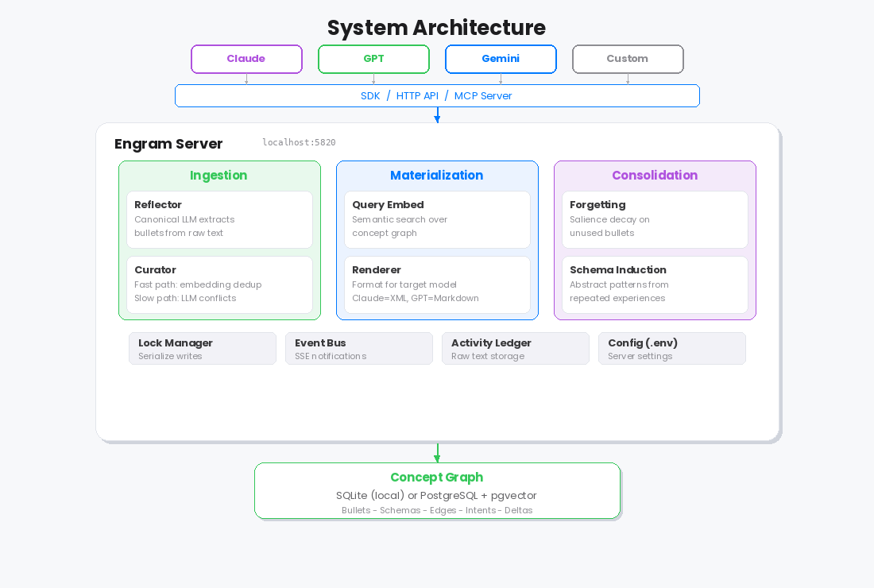This screenshot has width=874, height=588.
Task: Click 'Serialize writes' subtitle
Action: coord(170,356)
